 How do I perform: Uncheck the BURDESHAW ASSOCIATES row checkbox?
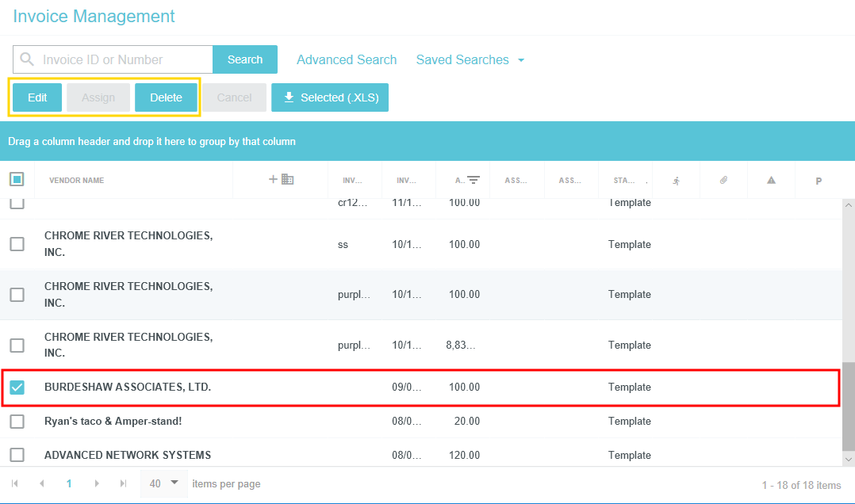tap(17, 388)
